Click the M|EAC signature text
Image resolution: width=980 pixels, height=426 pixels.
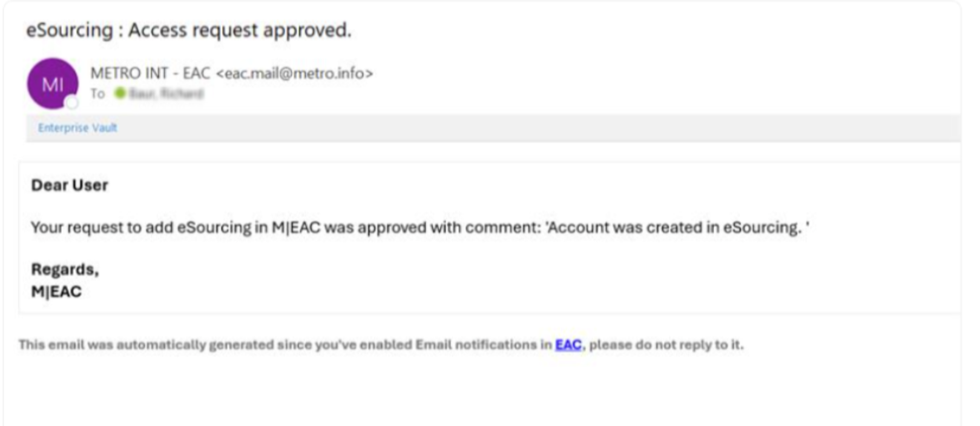(x=56, y=292)
